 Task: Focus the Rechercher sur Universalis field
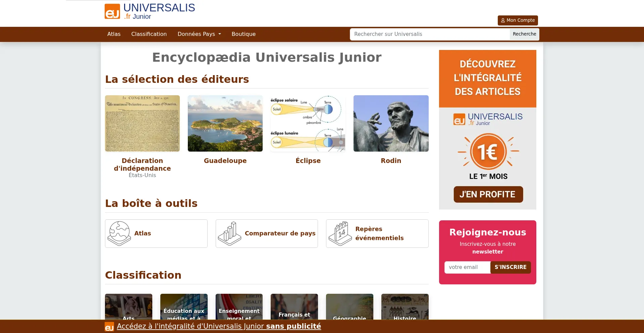pos(430,34)
